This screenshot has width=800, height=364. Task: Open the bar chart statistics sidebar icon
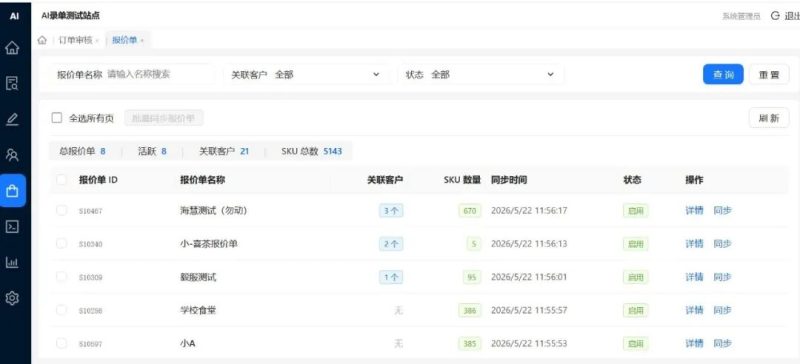(12, 262)
